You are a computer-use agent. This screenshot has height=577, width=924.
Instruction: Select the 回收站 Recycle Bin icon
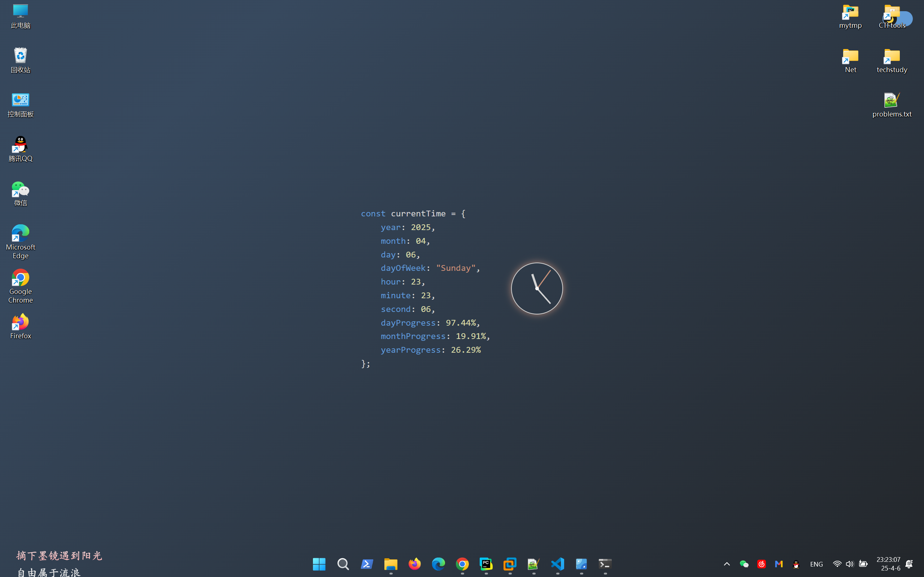pos(21,60)
